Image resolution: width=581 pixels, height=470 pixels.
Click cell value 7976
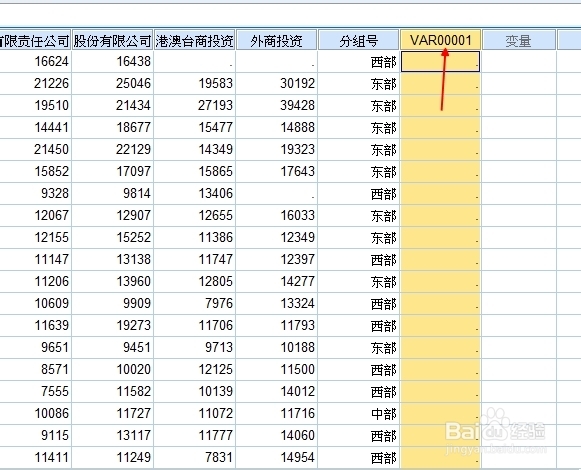tap(219, 303)
